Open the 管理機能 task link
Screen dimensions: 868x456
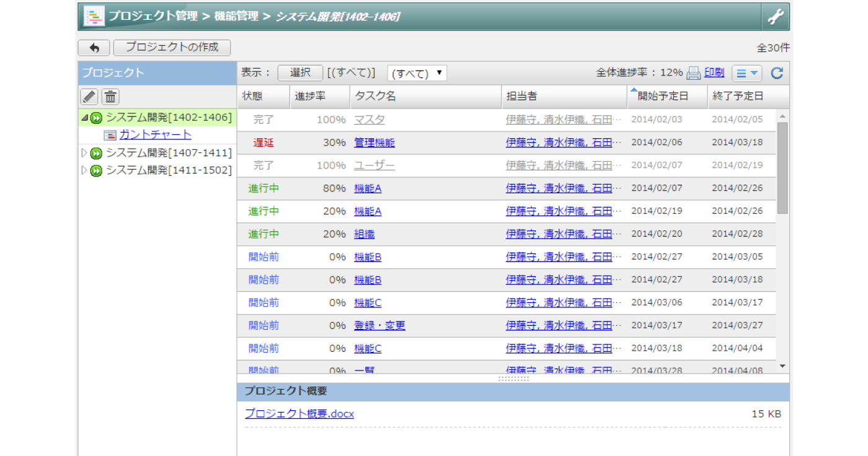pos(374,142)
